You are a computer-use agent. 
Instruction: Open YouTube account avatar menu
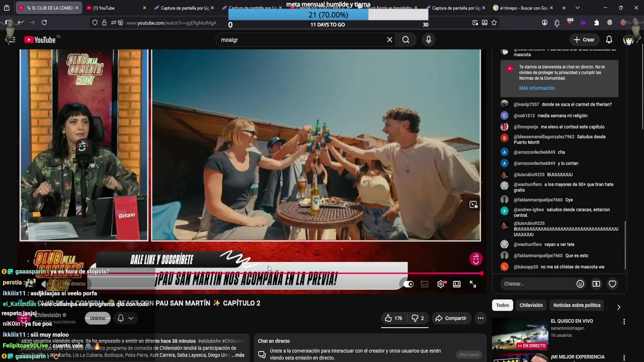[628, 40]
